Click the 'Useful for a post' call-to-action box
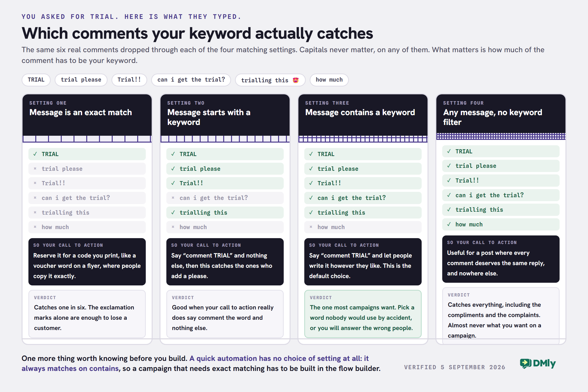 [x=501, y=259]
